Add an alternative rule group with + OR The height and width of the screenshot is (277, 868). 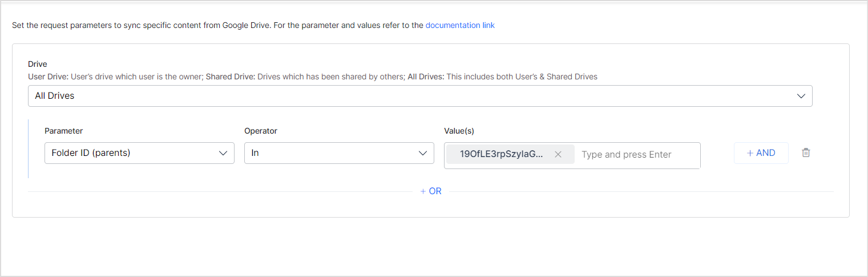pos(431,191)
